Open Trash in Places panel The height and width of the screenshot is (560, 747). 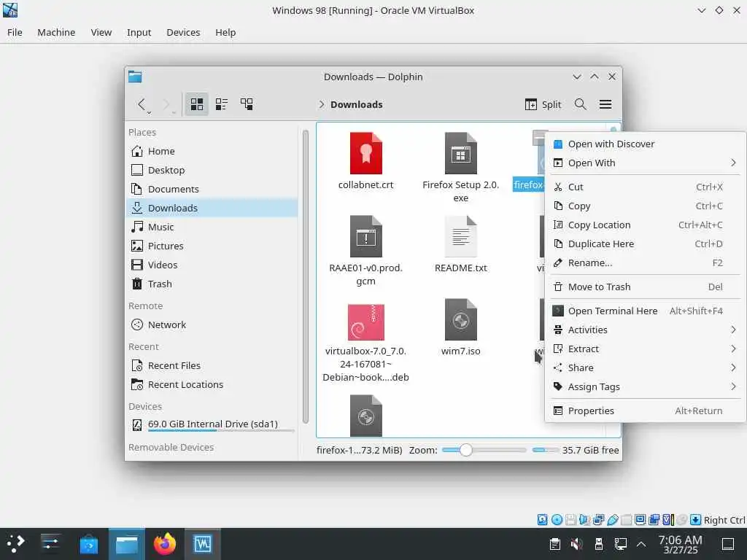(x=212, y=284)
